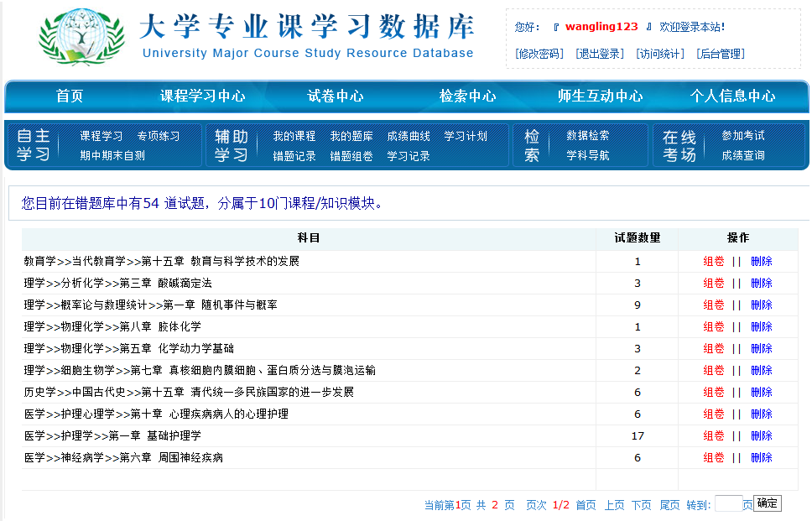Open the 首页 navigation tab
812x521 pixels.
click(x=70, y=96)
